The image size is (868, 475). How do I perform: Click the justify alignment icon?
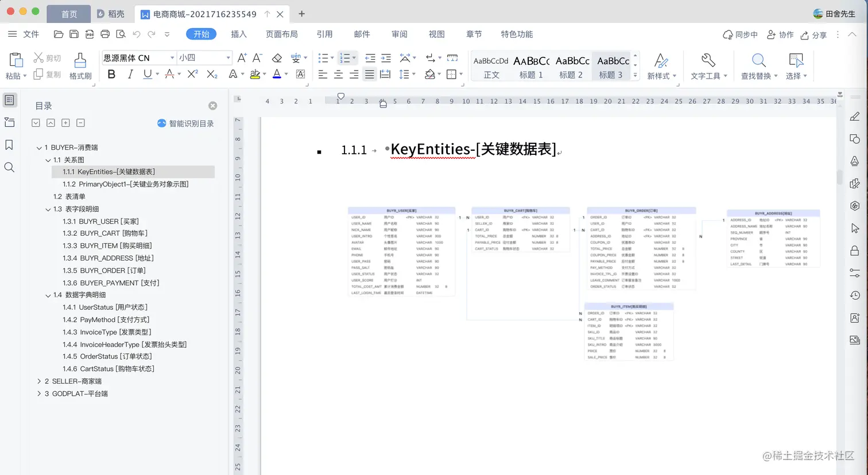370,74
